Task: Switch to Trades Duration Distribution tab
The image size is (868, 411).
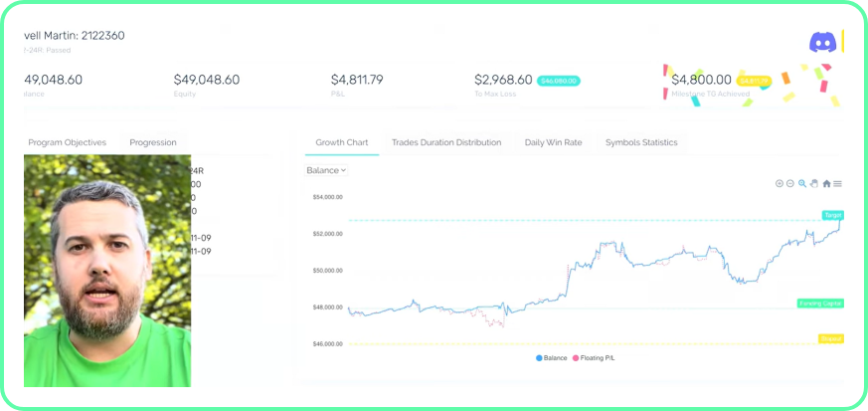Action: [x=446, y=142]
